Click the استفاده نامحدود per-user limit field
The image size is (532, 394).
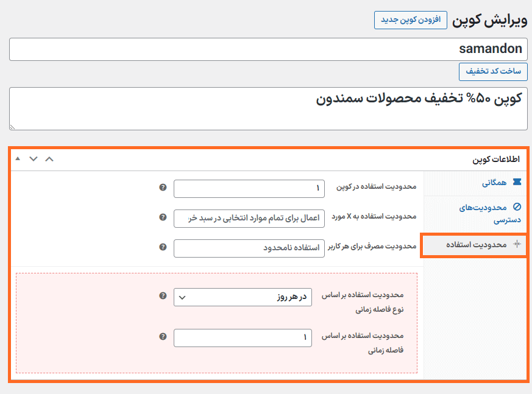[243, 248]
